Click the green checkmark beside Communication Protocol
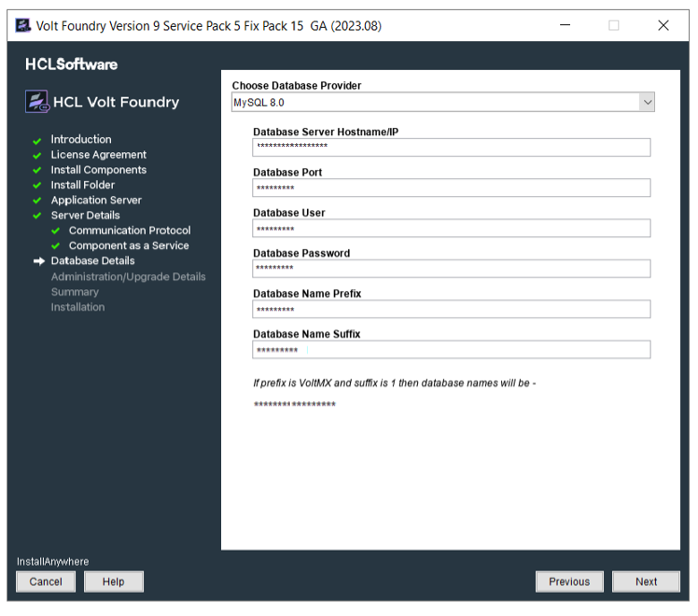 55,231
